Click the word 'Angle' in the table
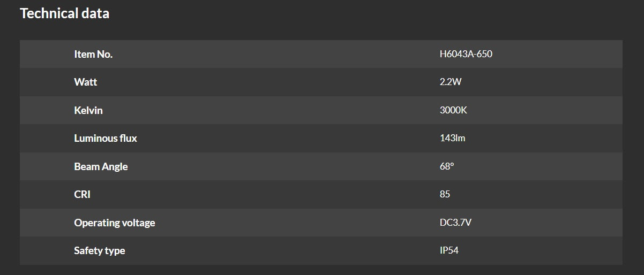The width and height of the screenshot is (644, 275). pyautogui.click(x=115, y=166)
